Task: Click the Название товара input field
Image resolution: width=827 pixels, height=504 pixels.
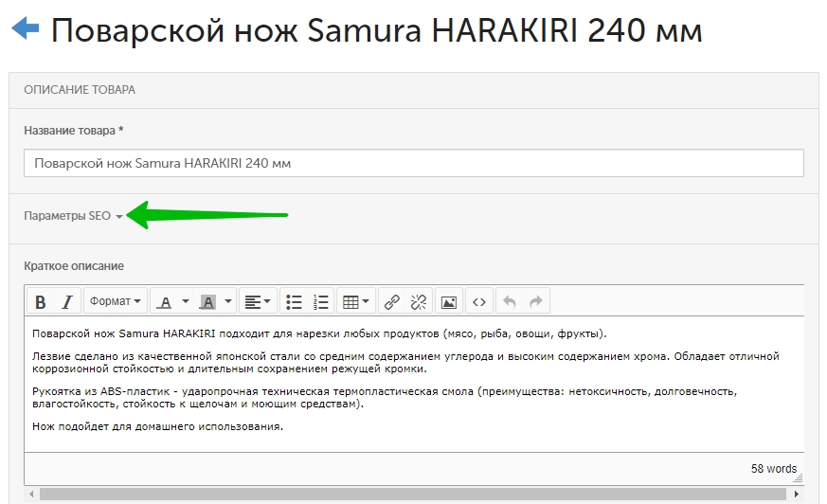Action: click(x=413, y=163)
